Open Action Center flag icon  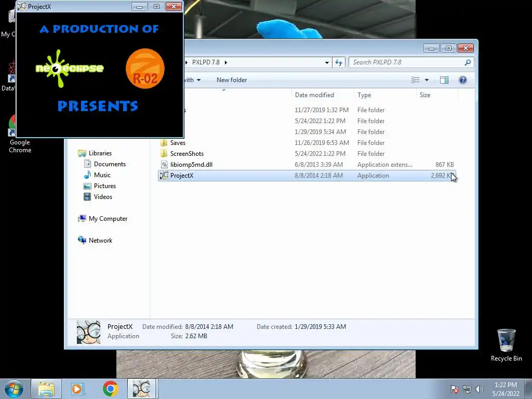455,389
